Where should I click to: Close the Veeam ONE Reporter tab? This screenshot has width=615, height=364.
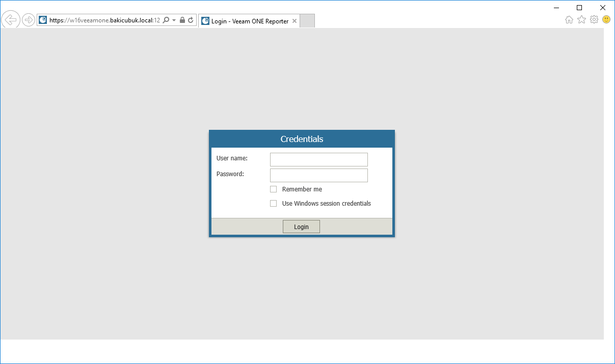click(x=294, y=21)
